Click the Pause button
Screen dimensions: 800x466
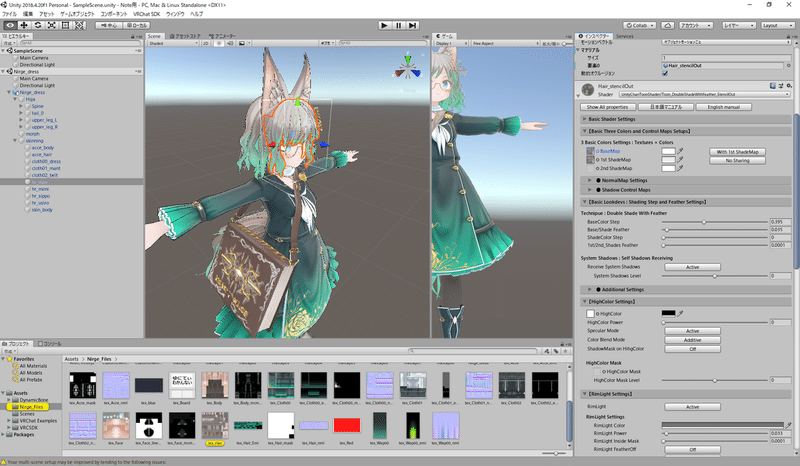[398, 25]
